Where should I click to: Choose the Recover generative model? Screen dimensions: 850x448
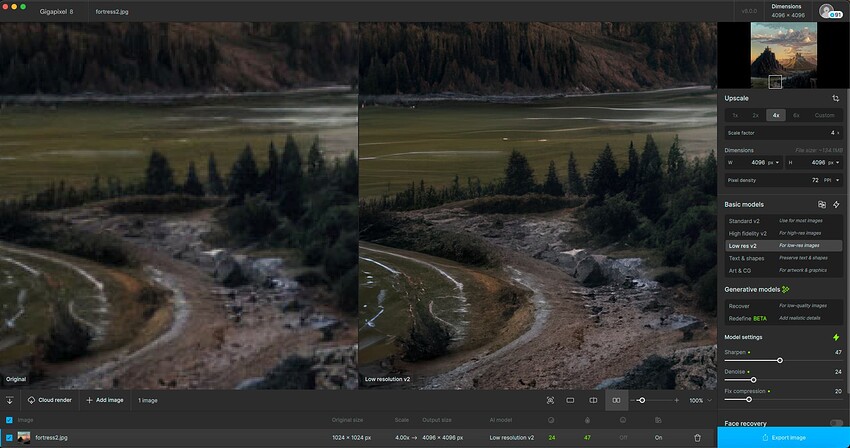click(783, 306)
